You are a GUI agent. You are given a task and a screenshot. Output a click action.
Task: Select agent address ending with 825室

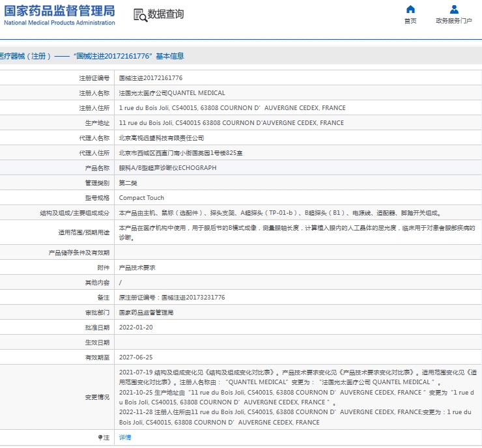[181, 153]
